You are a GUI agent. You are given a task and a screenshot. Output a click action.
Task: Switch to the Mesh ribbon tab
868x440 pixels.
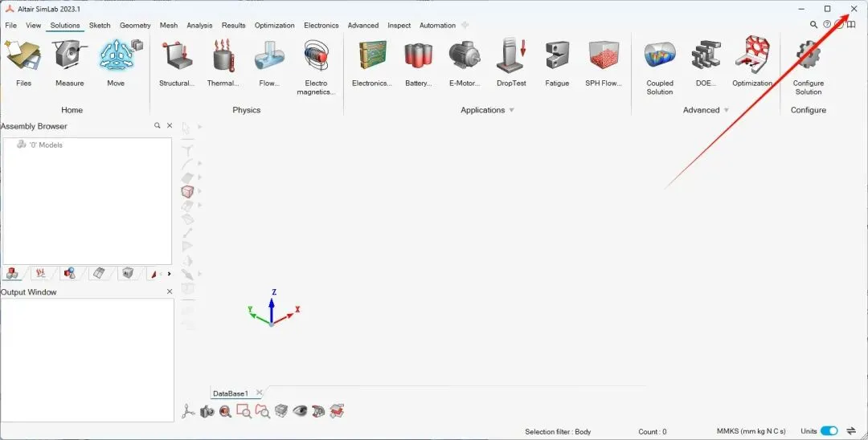(x=169, y=26)
